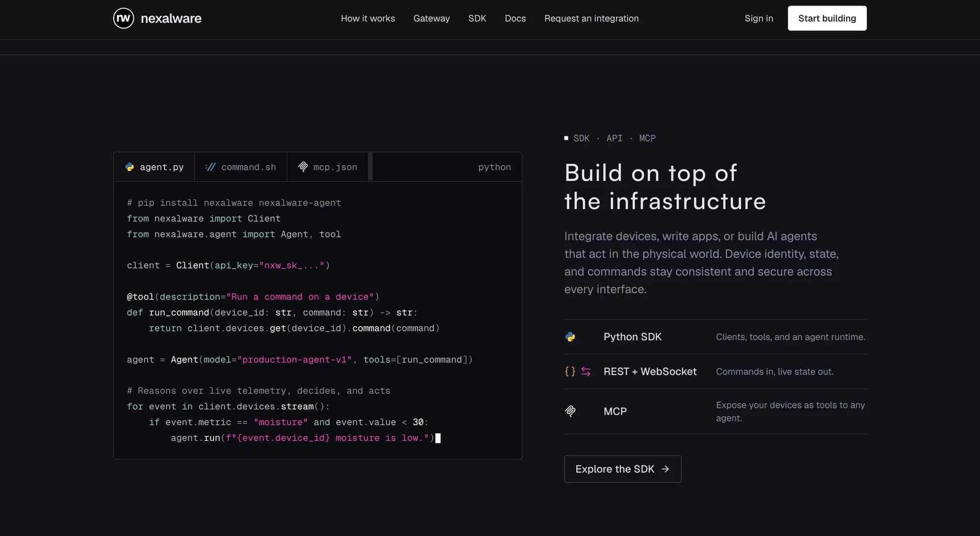Screen dimensions: 980x536
Task: Click the nexalware logo icon
Action: point(123,18)
